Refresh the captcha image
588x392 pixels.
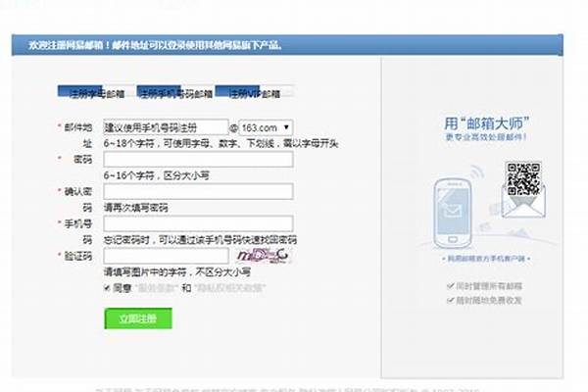263,256
